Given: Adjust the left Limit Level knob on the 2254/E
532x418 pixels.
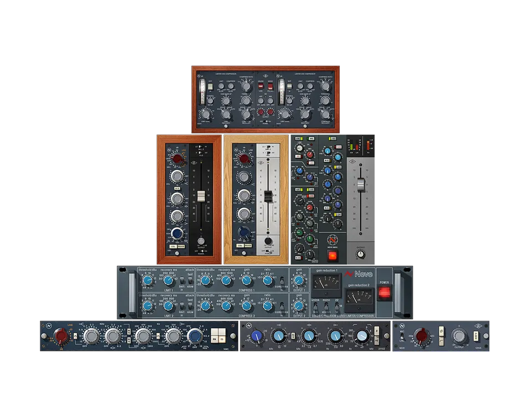Looking at the screenshot, I should [204, 114].
